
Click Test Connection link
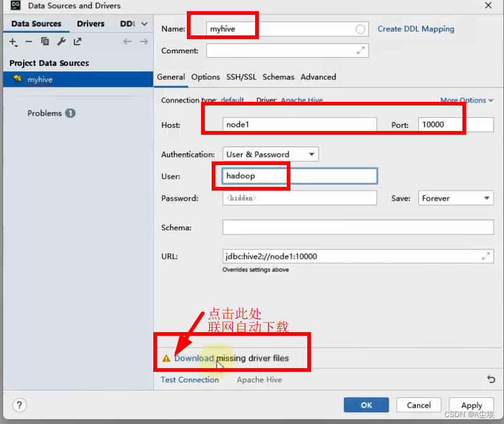click(x=190, y=380)
